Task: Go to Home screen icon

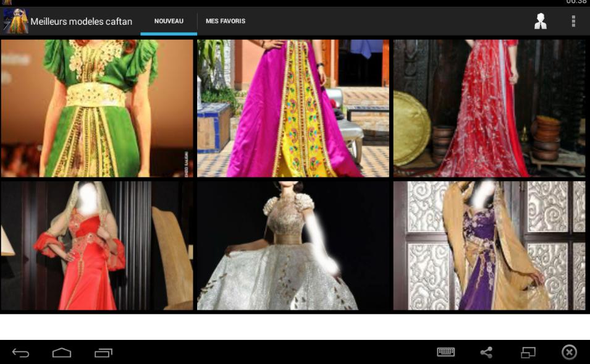Action: tap(62, 351)
